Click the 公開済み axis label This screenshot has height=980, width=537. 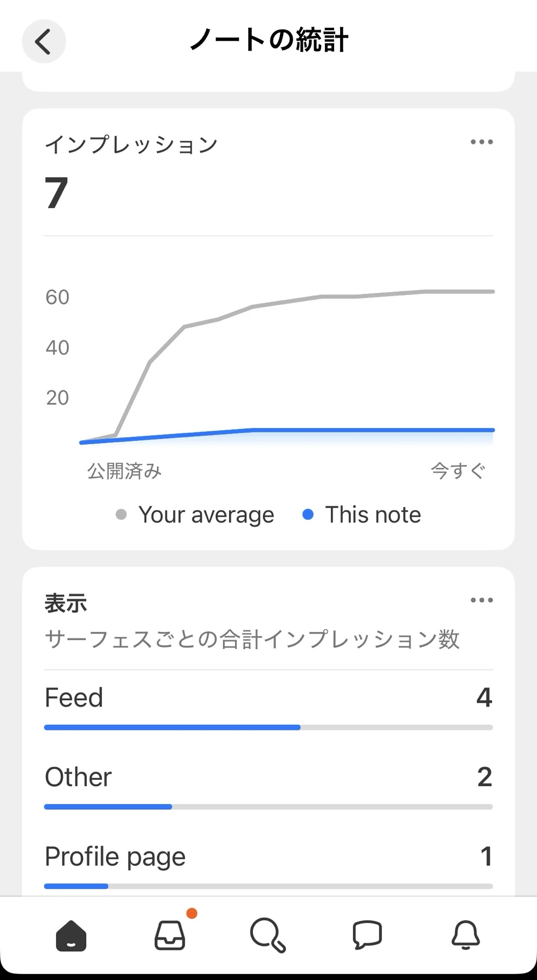click(x=124, y=471)
